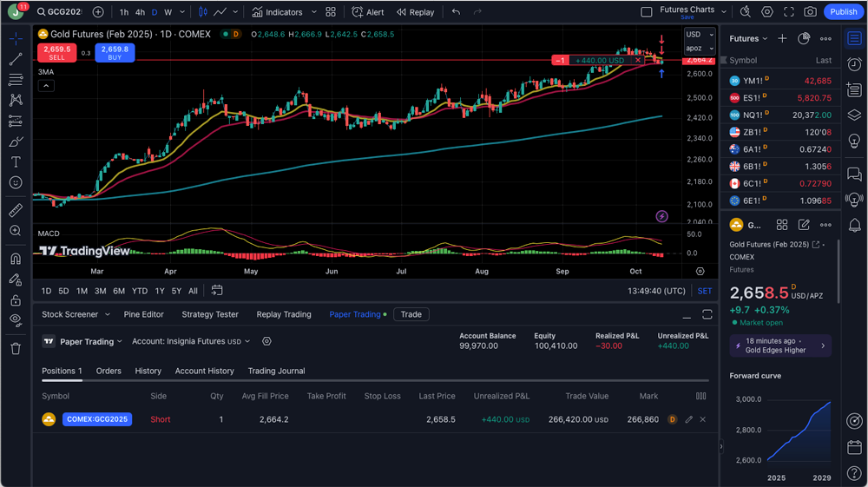Set date range to YTD
The width and height of the screenshot is (868, 487).
[140, 291]
